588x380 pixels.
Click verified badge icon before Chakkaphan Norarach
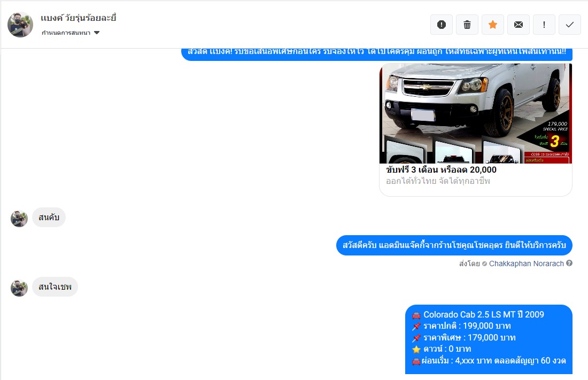click(x=484, y=263)
